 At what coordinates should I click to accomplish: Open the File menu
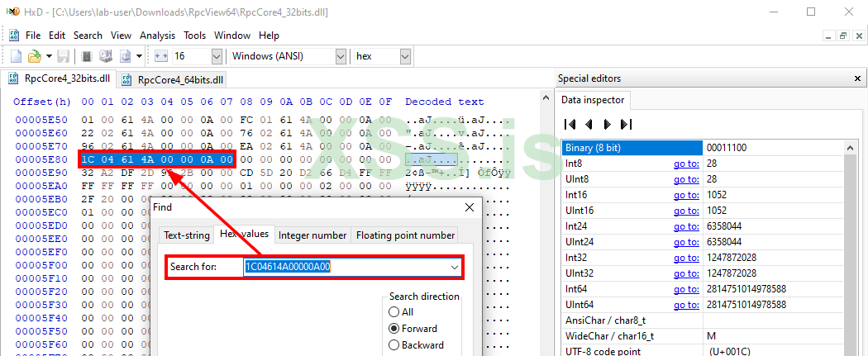[33, 36]
